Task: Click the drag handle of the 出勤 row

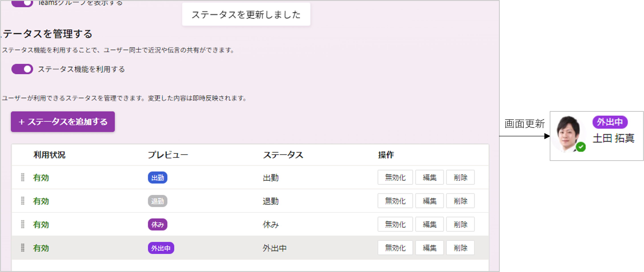Action: [x=22, y=177]
